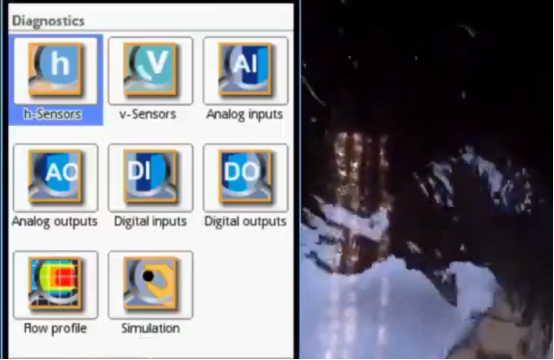
Task: Launch the Flow profile heatmap icon
Action: click(55, 284)
